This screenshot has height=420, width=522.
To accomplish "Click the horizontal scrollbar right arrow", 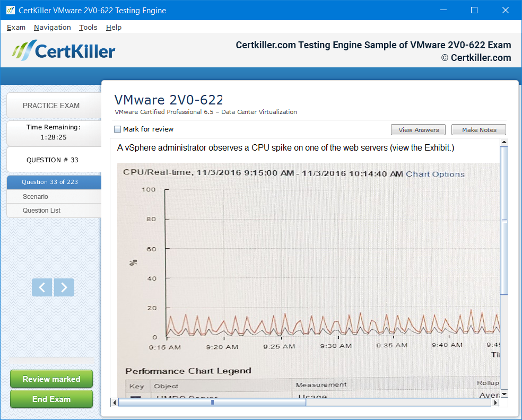I will click(x=495, y=402).
